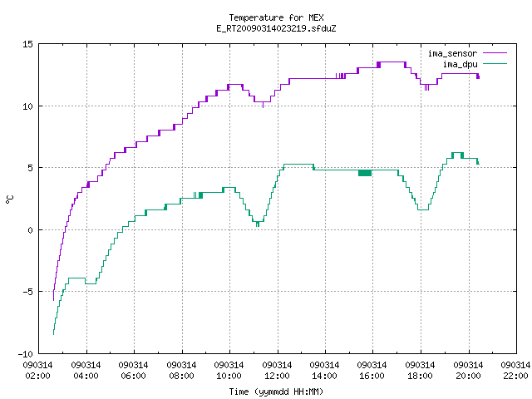Click the green line sample beside ima_dpu

(x=495, y=64)
